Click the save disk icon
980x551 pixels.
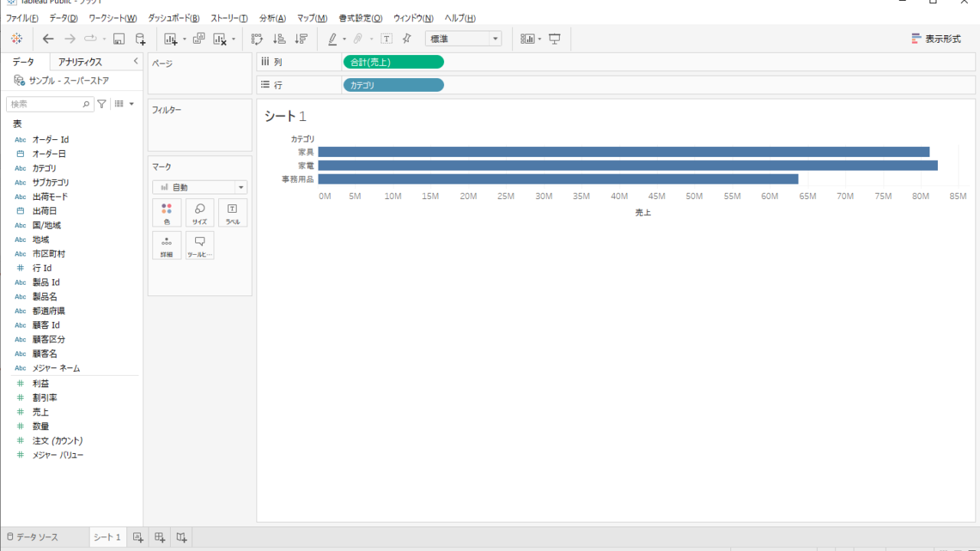[119, 39]
